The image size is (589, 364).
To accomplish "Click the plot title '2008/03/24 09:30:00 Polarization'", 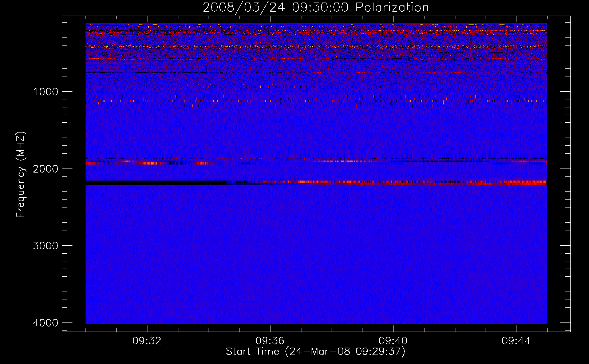I will [x=316, y=7].
